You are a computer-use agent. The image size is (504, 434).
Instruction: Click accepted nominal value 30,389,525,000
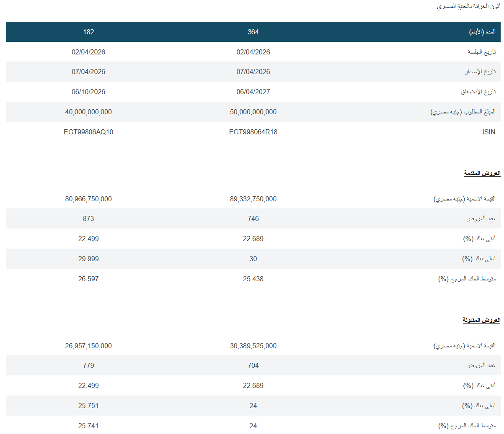tap(253, 346)
